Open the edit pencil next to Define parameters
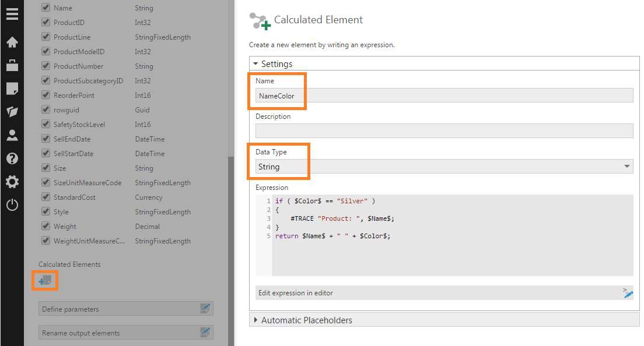 coord(205,308)
